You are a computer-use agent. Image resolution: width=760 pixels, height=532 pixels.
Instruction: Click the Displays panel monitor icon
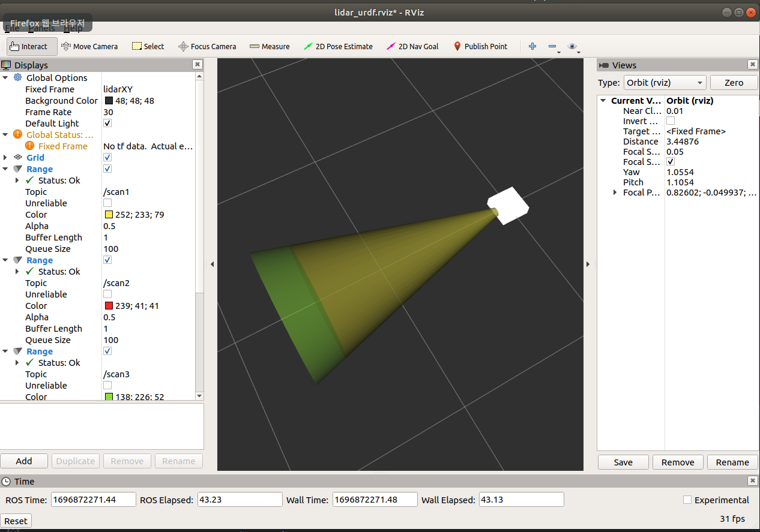click(x=6, y=65)
